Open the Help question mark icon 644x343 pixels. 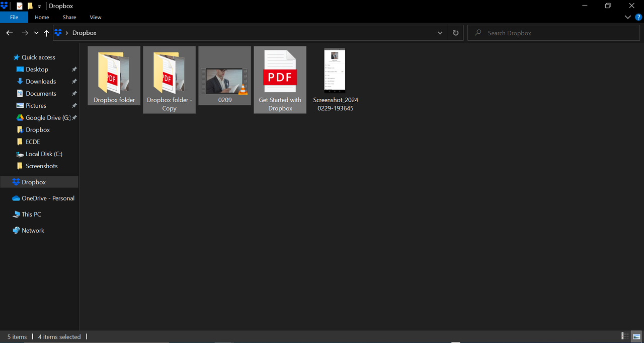click(638, 17)
